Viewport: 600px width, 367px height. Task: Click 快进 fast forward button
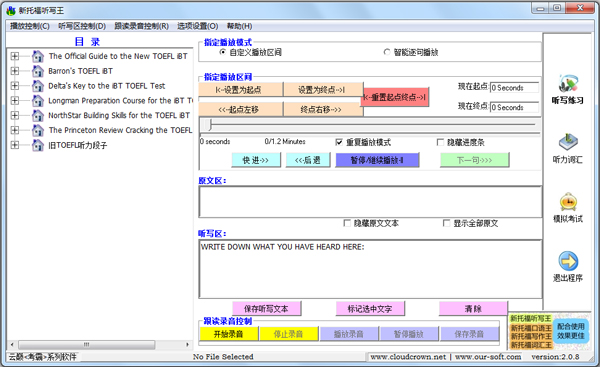256,160
